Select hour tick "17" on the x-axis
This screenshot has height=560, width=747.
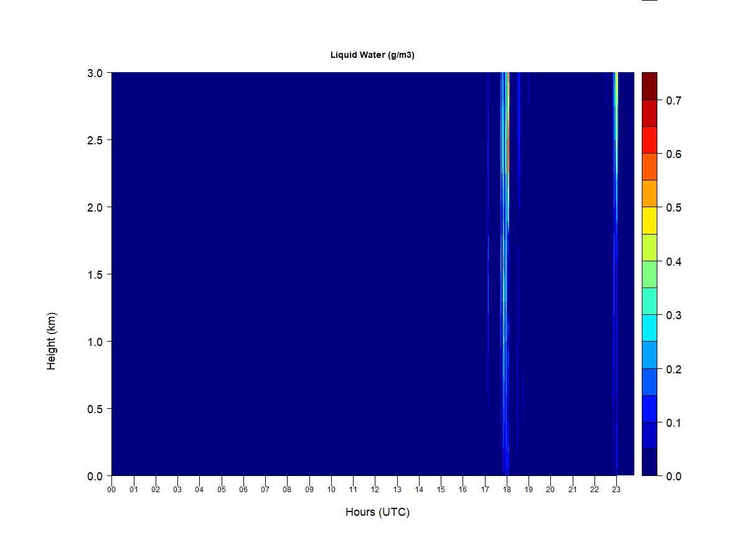coord(485,490)
